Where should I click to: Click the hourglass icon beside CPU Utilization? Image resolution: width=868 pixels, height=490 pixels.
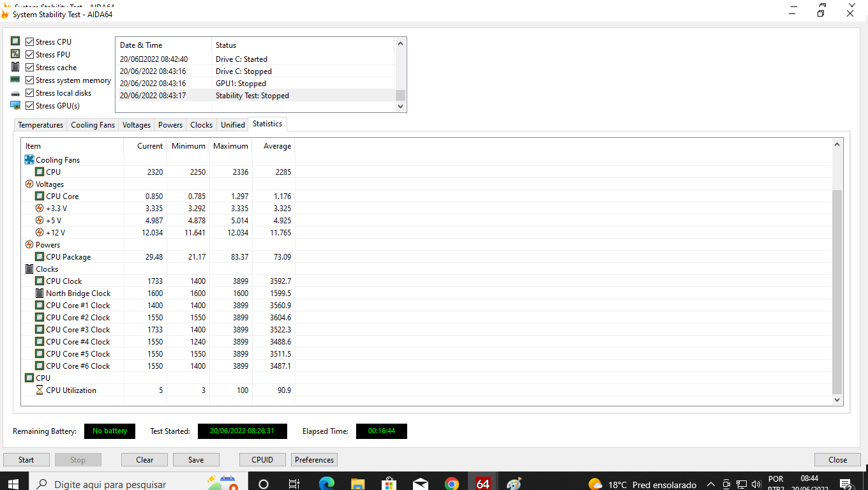pyautogui.click(x=40, y=390)
